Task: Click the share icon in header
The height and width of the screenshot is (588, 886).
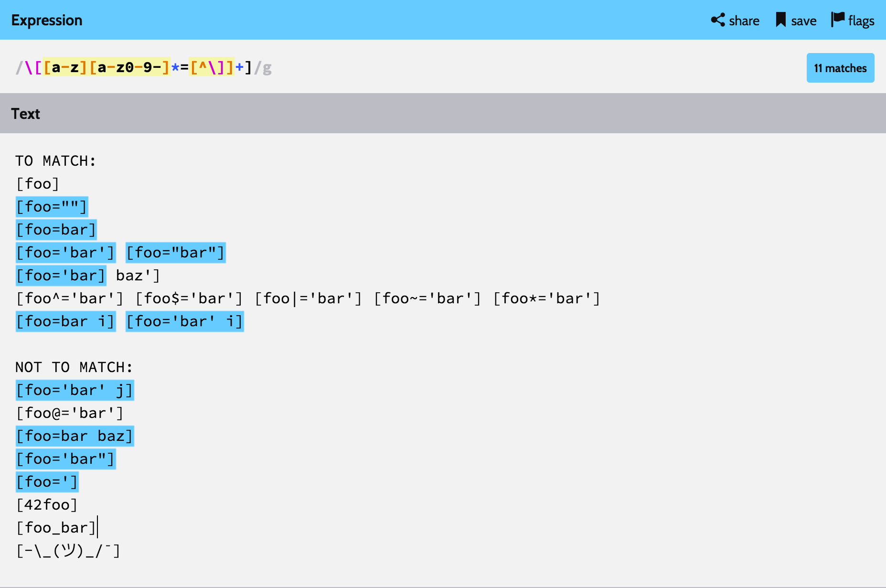Action: pos(717,20)
